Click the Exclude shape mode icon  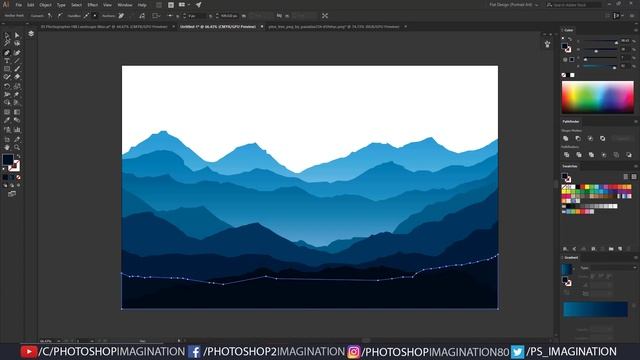click(602, 138)
